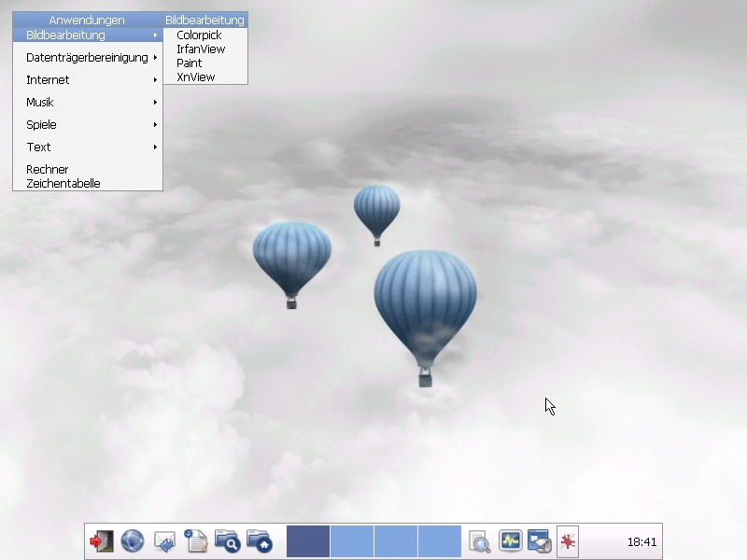Image resolution: width=747 pixels, height=560 pixels.
Task: Click the arrow next to Text
Action: click(155, 147)
